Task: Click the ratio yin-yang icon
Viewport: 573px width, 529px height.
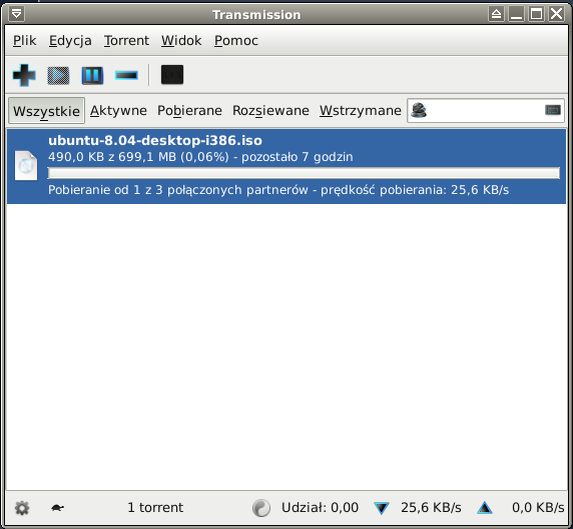Action: 261,508
